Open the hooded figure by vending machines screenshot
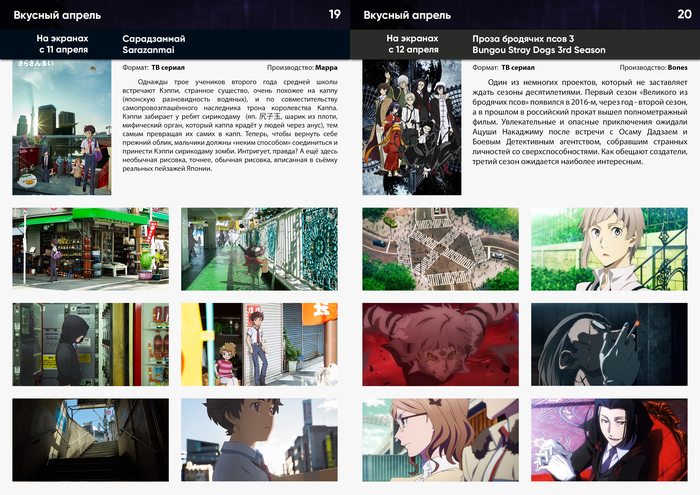Image resolution: width=700 pixels, height=495 pixels. coord(91,344)
